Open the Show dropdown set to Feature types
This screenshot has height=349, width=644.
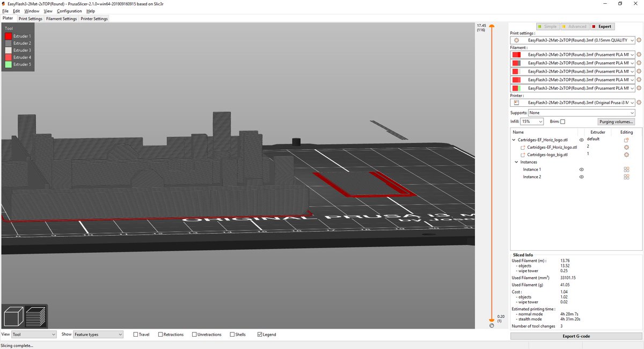pos(98,335)
